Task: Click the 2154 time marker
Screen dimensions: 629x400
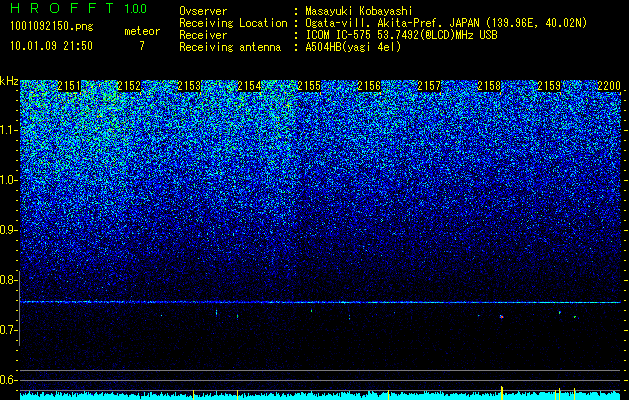Action: click(249, 86)
